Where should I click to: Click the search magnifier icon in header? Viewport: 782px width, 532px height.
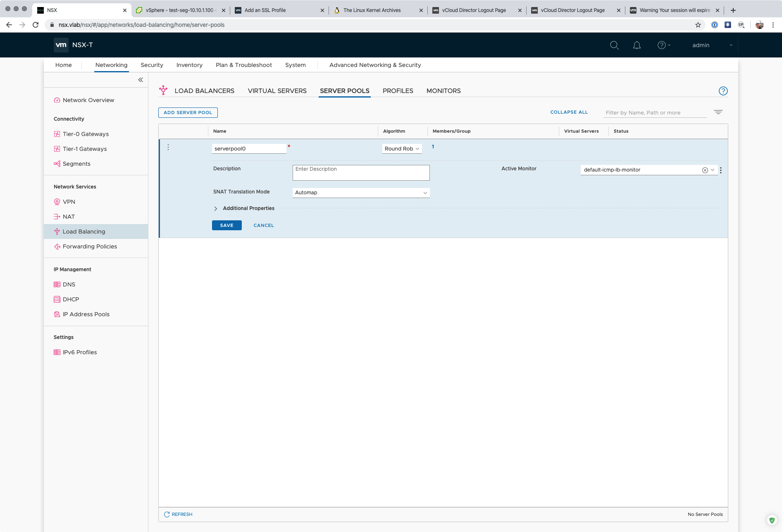click(614, 45)
